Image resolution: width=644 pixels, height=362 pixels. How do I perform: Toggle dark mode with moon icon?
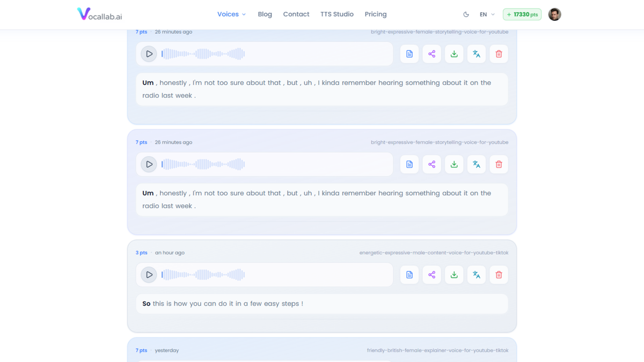tap(466, 14)
